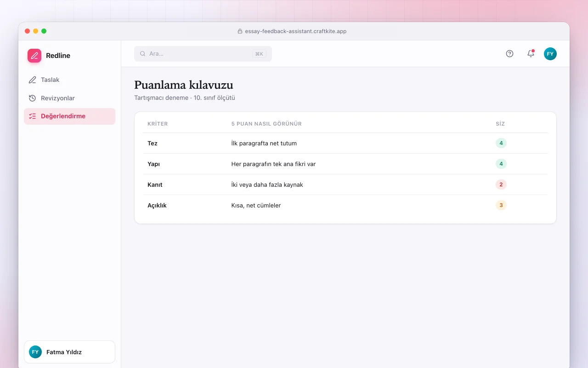The image size is (588, 368).
Task: Select the Yapı criterion row
Action: pos(345,164)
